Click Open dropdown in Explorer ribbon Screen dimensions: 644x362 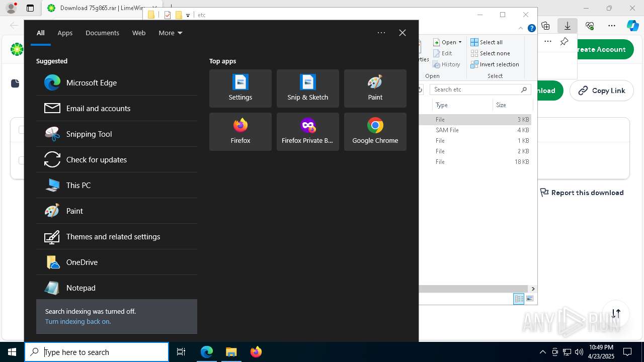tap(447, 42)
